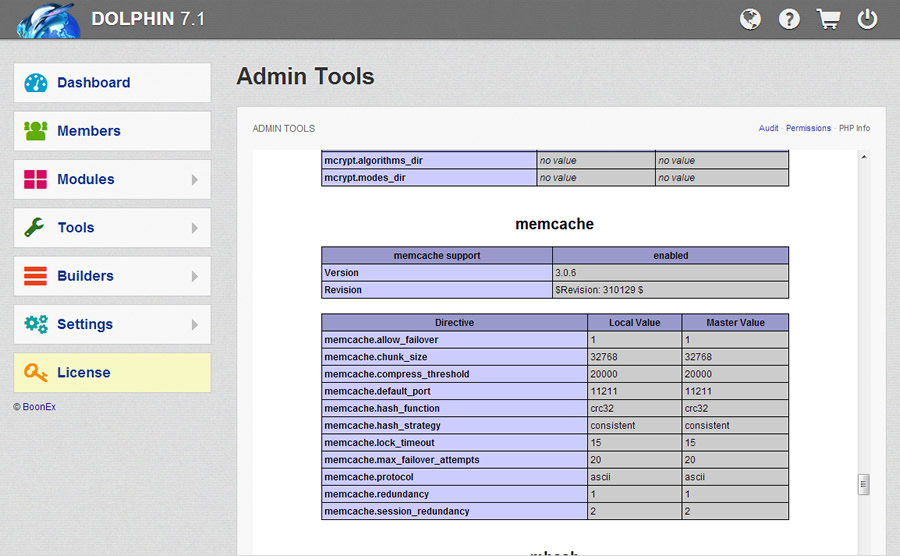Expand the Builders submenu arrow
The height and width of the screenshot is (556, 900).
click(195, 276)
